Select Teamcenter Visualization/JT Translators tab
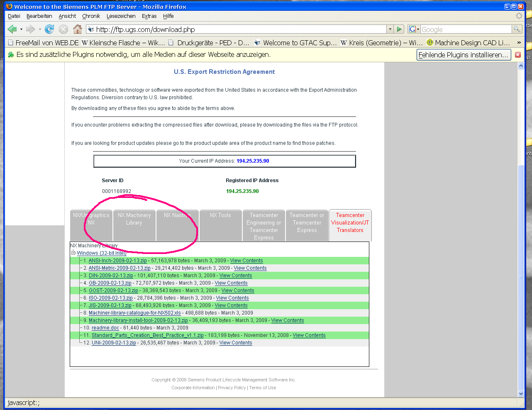 (x=350, y=225)
